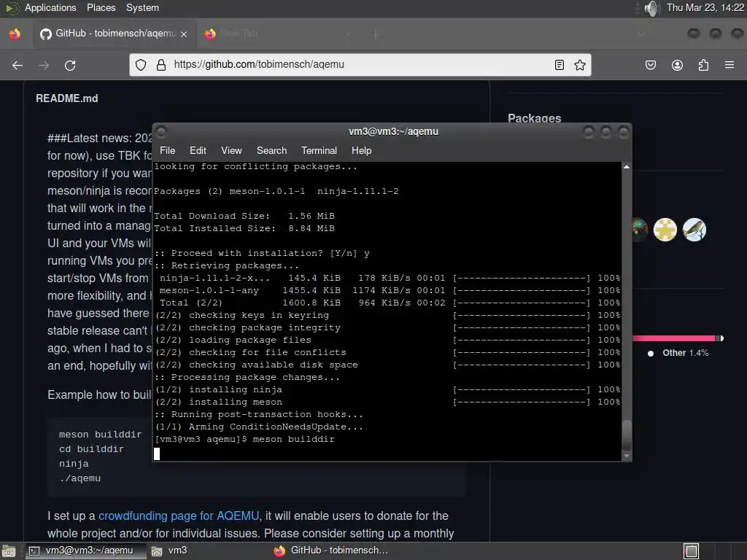Open terminal Search menu
Screen dimensions: 747x560
click(271, 150)
